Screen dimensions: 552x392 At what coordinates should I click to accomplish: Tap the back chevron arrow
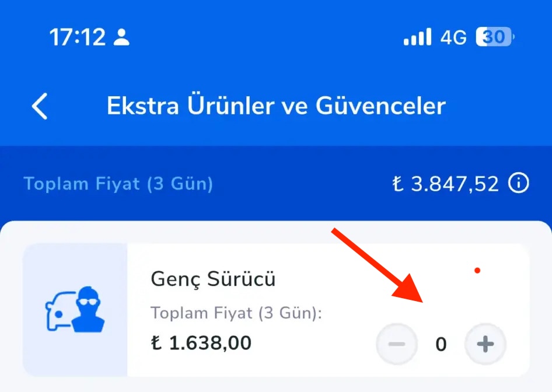[x=39, y=106]
